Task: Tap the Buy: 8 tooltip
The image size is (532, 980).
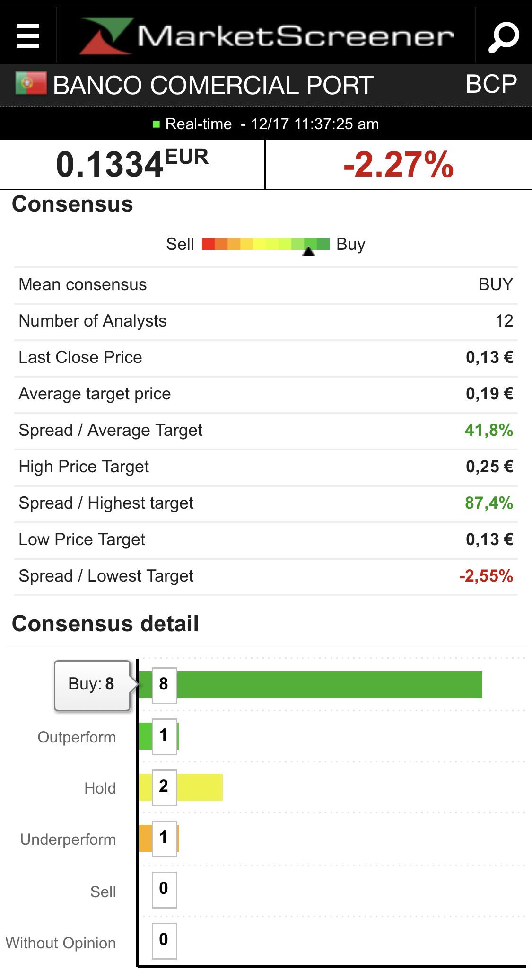Action: 92,684
